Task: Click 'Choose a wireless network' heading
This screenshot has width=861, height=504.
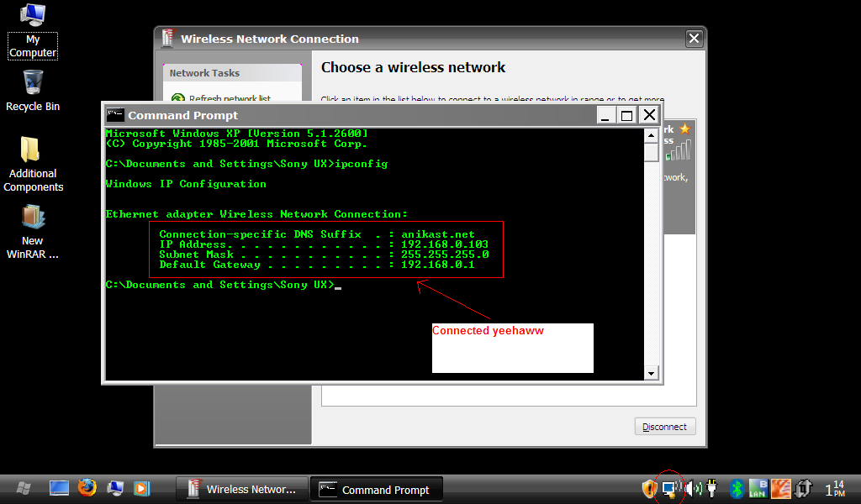Action: (x=413, y=67)
